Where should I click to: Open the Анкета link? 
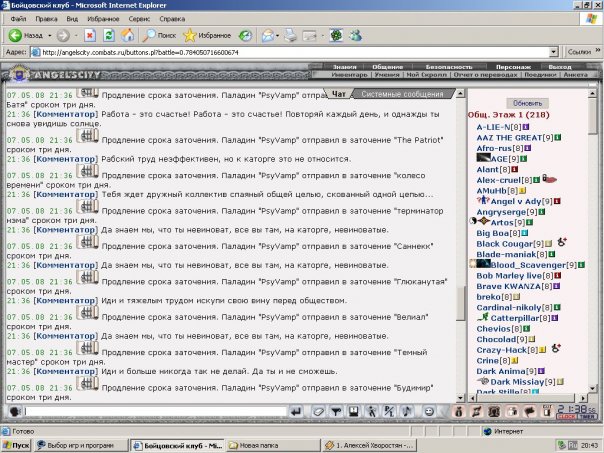click(x=575, y=75)
